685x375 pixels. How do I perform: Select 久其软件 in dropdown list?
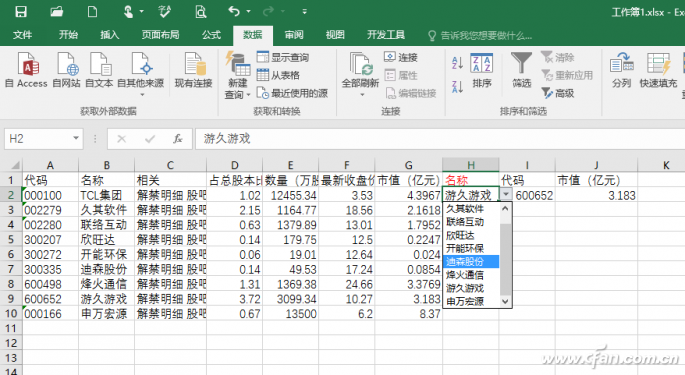coord(471,209)
